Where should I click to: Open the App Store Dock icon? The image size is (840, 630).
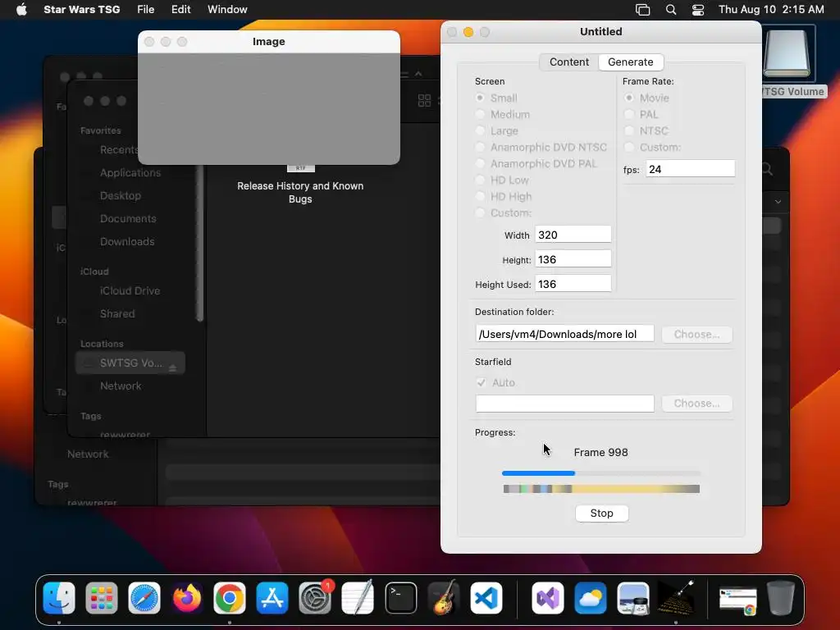(272, 598)
